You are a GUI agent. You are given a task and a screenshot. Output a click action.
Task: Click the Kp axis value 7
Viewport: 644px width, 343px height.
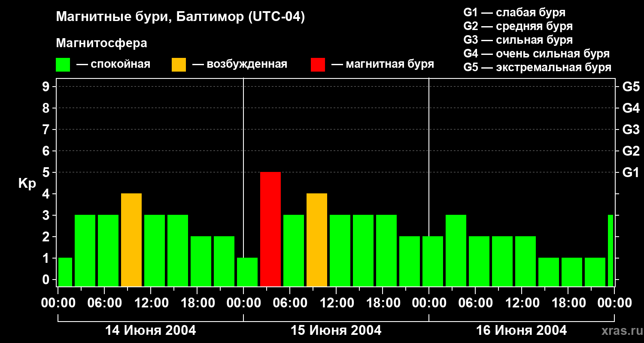tap(47, 129)
